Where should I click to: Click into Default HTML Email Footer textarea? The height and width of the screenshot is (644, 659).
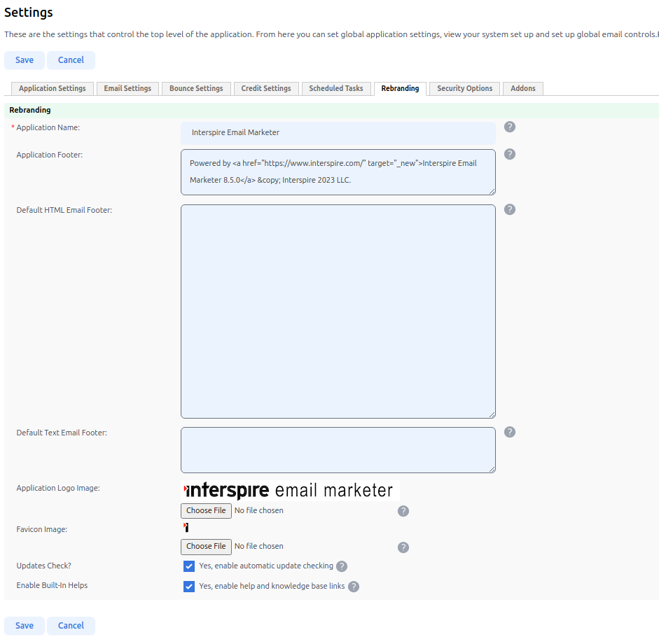pyautogui.click(x=338, y=311)
